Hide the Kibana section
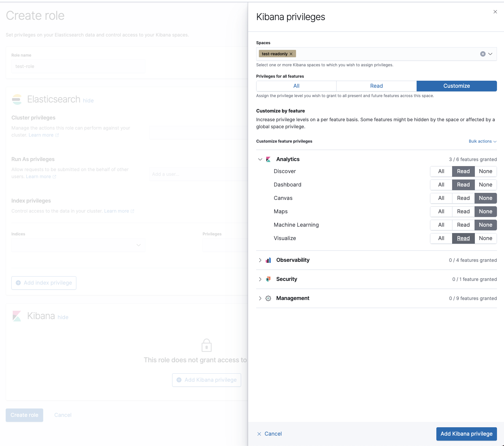Screen dimensions: 504x446 pyautogui.click(x=63, y=317)
